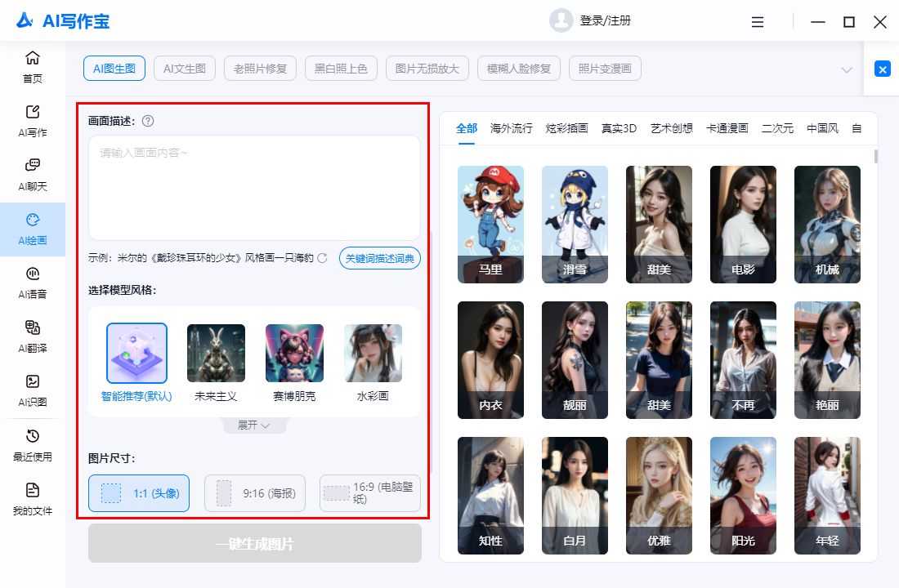
Task: Open 关键词描述词典 dictionary
Action: click(x=379, y=258)
